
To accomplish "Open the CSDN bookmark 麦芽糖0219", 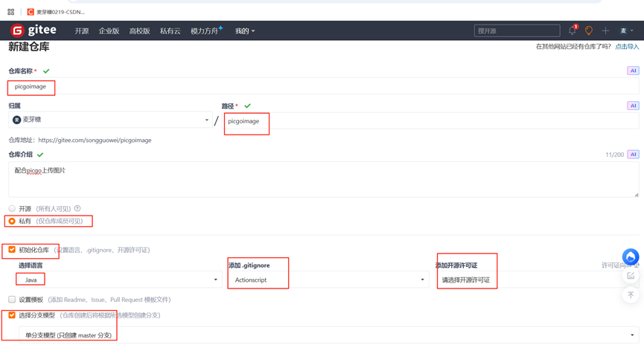I will [x=57, y=12].
